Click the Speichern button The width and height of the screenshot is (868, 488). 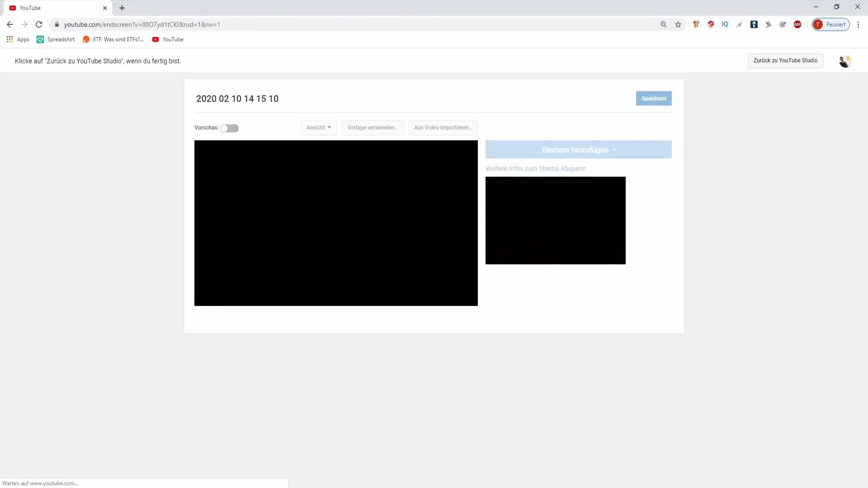(x=654, y=99)
